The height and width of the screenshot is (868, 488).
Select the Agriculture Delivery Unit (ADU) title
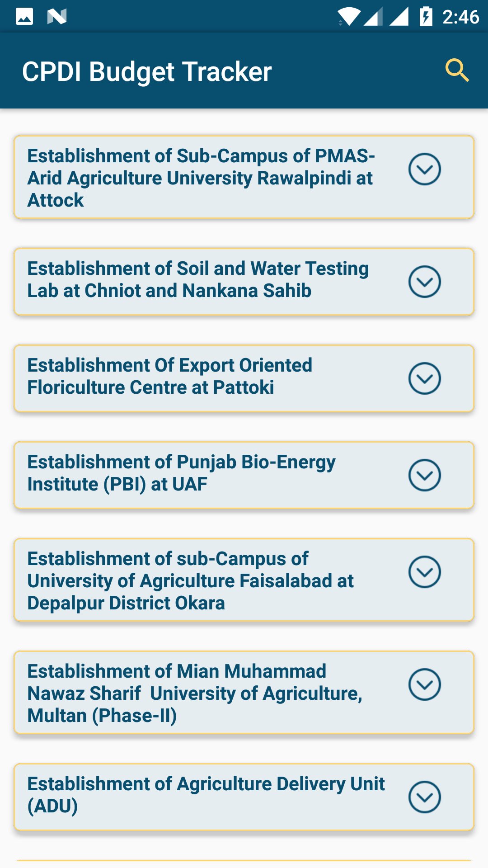click(x=206, y=795)
